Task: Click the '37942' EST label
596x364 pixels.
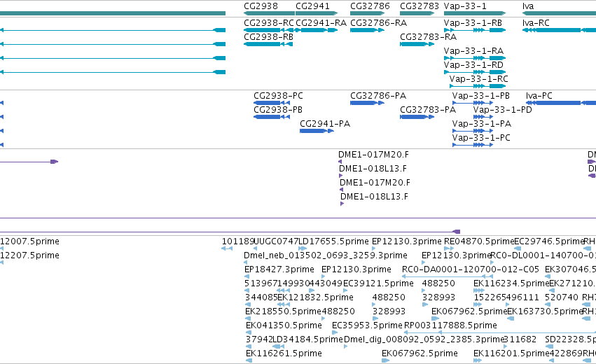Action: (x=259, y=339)
